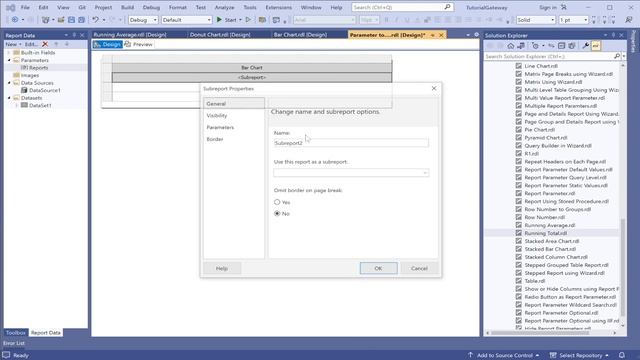The image size is (640, 360).
Task: Click Move Up arrow in Report Data toolbar
Action: pos(56,44)
